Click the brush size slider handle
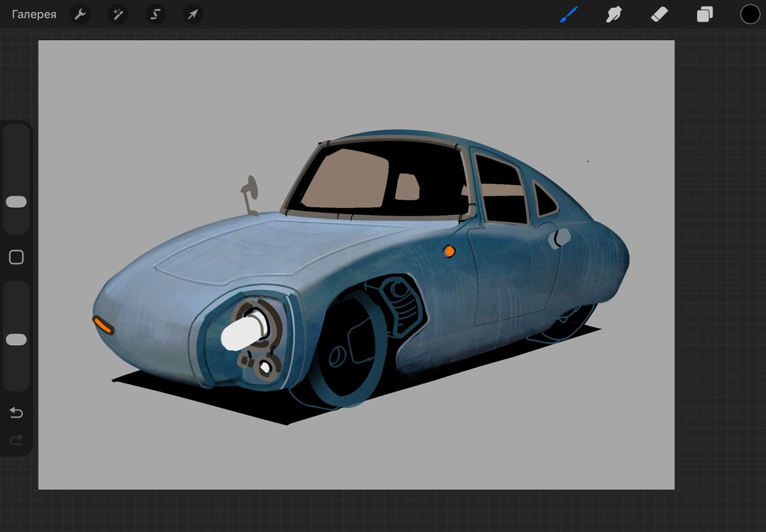The height and width of the screenshot is (532, 766). 16,202
